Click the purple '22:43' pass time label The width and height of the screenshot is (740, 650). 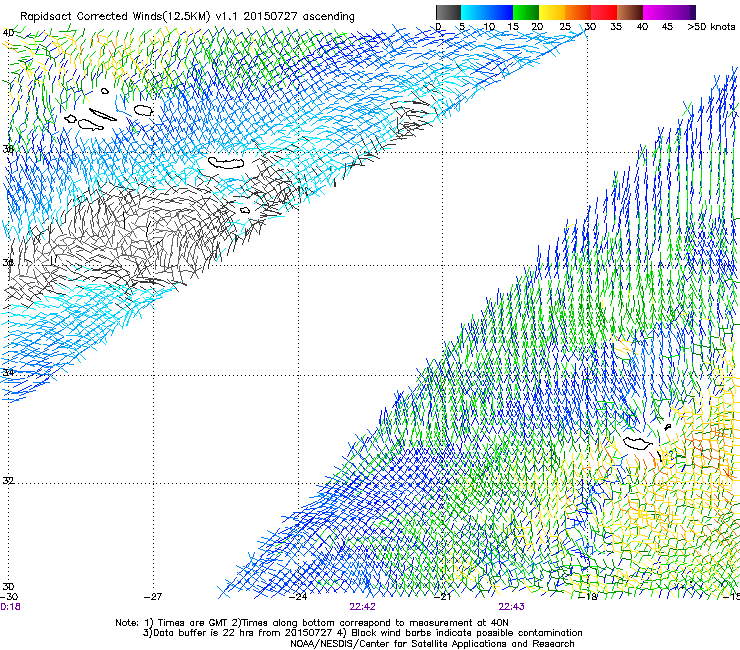click(512, 607)
